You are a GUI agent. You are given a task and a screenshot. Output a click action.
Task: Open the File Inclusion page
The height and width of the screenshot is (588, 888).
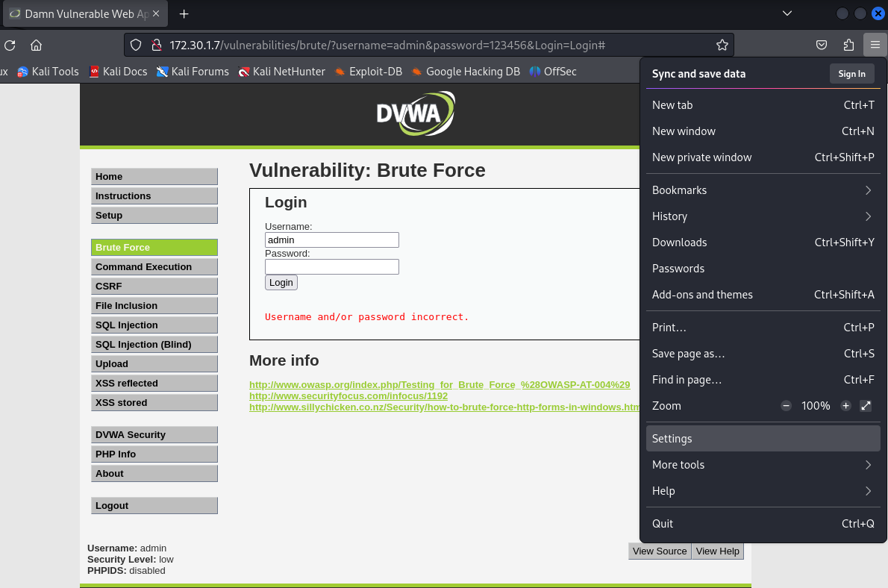(154, 305)
